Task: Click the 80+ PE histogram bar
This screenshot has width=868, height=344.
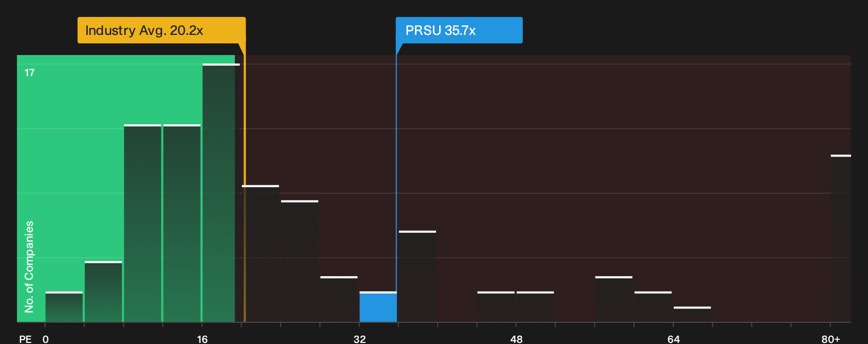Action: click(x=840, y=239)
